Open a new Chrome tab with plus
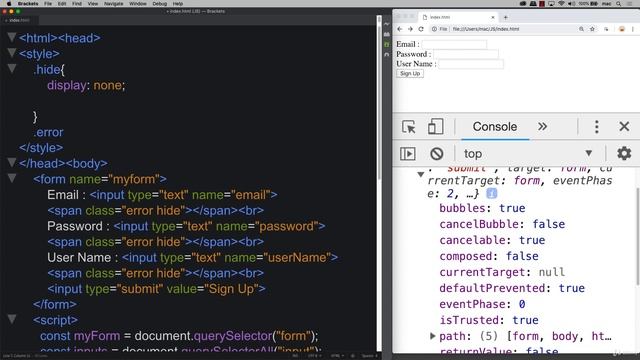Image resolution: width=640 pixels, height=360 pixels. pyautogui.click(x=505, y=17)
